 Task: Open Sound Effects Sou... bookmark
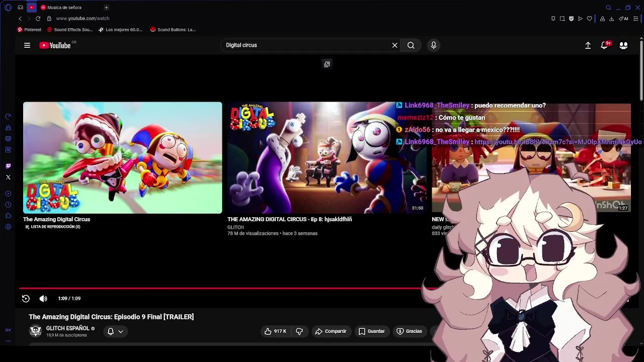point(69,30)
